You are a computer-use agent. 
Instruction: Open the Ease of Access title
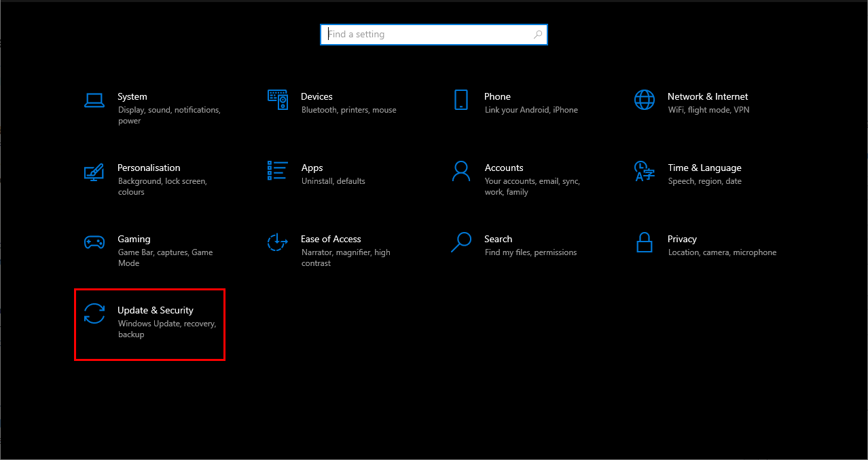331,239
